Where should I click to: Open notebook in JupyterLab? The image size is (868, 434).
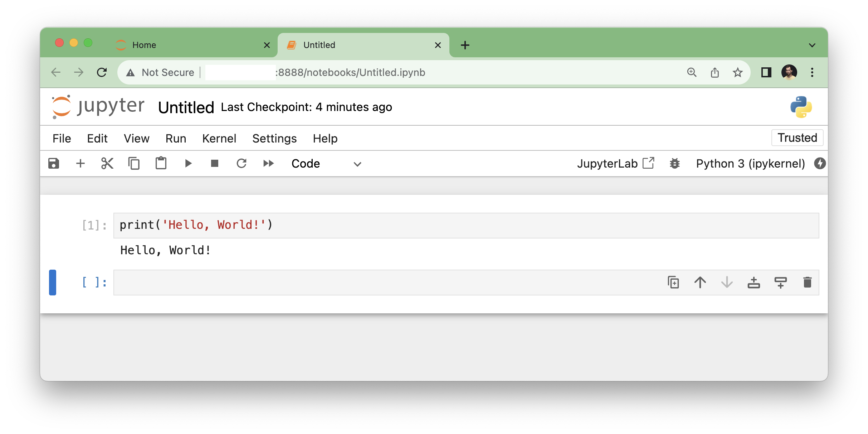(x=615, y=164)
